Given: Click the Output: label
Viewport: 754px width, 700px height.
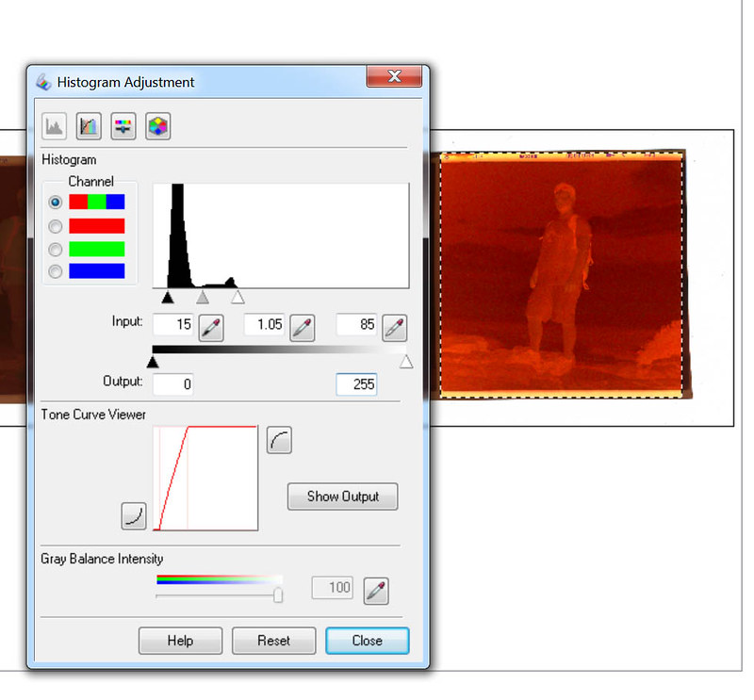Looking at the screenshot, I should (x=123, y=382).
